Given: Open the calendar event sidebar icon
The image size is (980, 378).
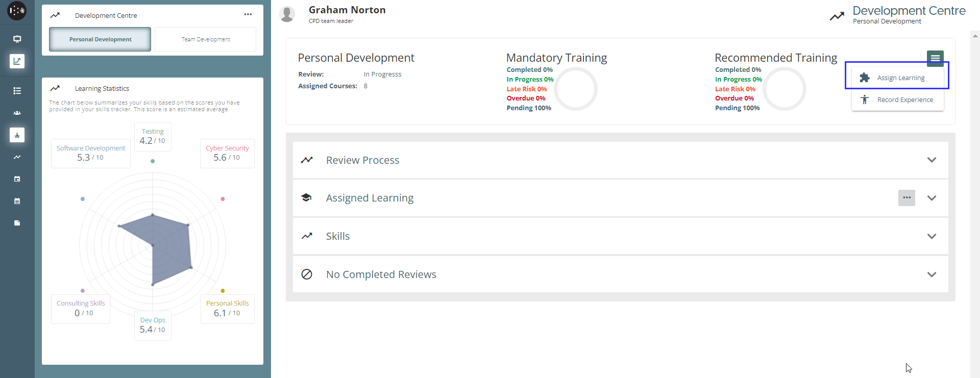Looking at the screenshot, I should point(17,179).
